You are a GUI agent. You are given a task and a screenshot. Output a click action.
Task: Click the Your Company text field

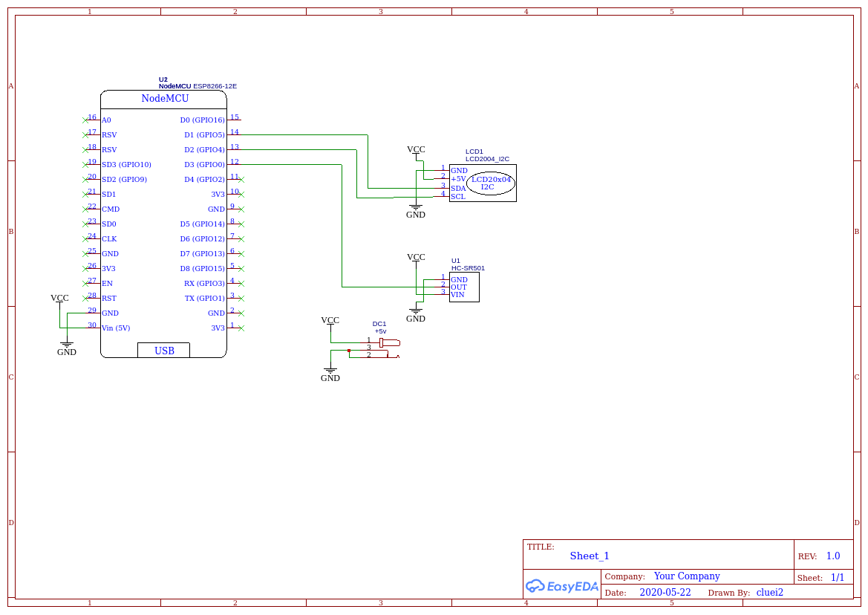tap(687, 576)
